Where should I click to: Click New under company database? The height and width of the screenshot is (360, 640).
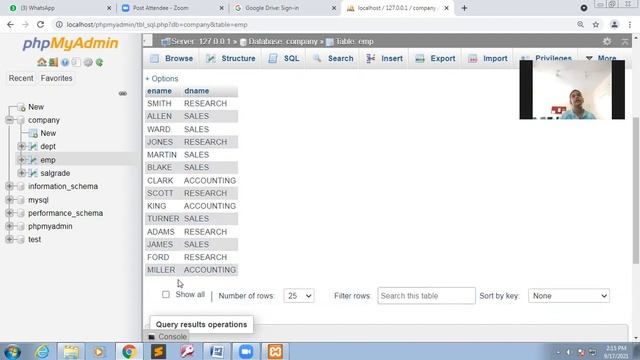pos(48,133)
